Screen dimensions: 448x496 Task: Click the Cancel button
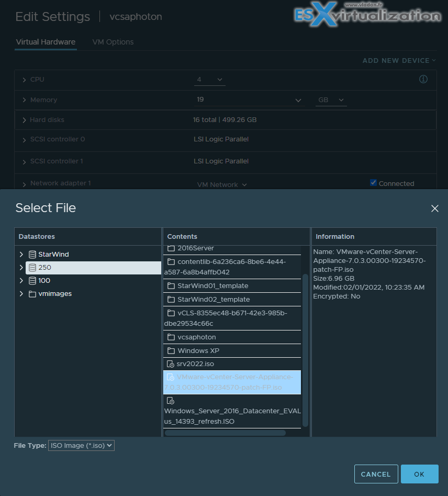376,474
